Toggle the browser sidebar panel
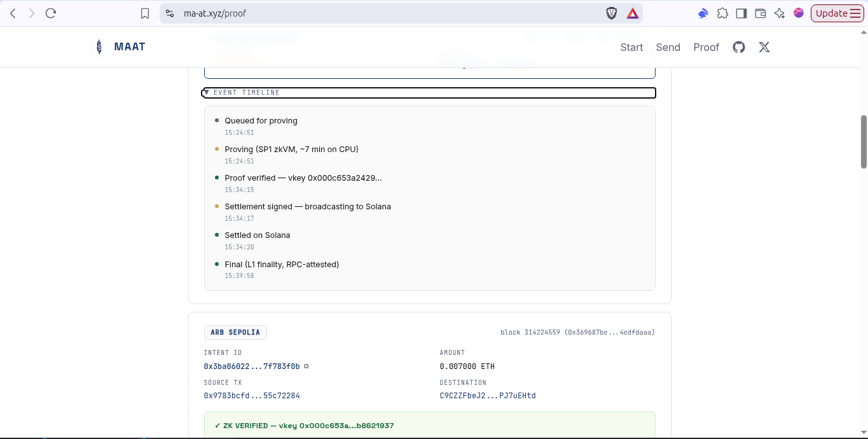Screen dimensions: 868x439 tap(741, 13)
